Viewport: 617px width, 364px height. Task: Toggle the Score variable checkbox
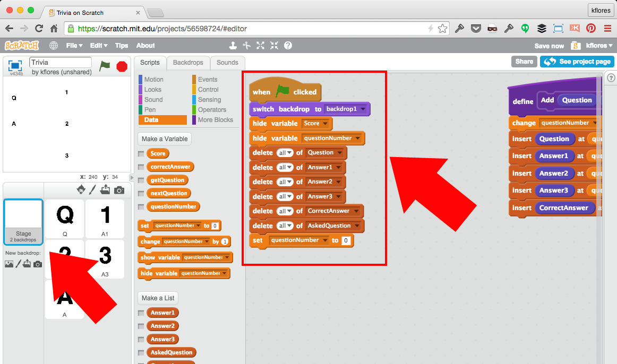click(x=141, y=154)
